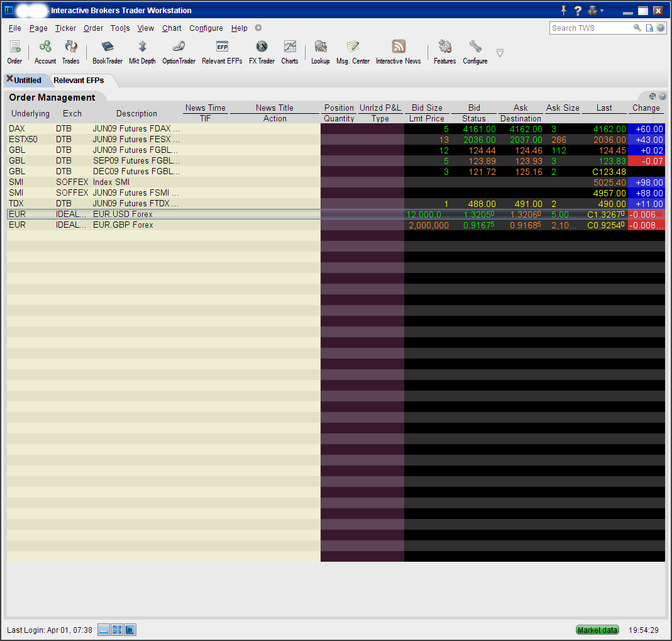Click the EUR.USD ask price 1.3206
The height and width of the screenshot is (641, 672).
point(525,215)
